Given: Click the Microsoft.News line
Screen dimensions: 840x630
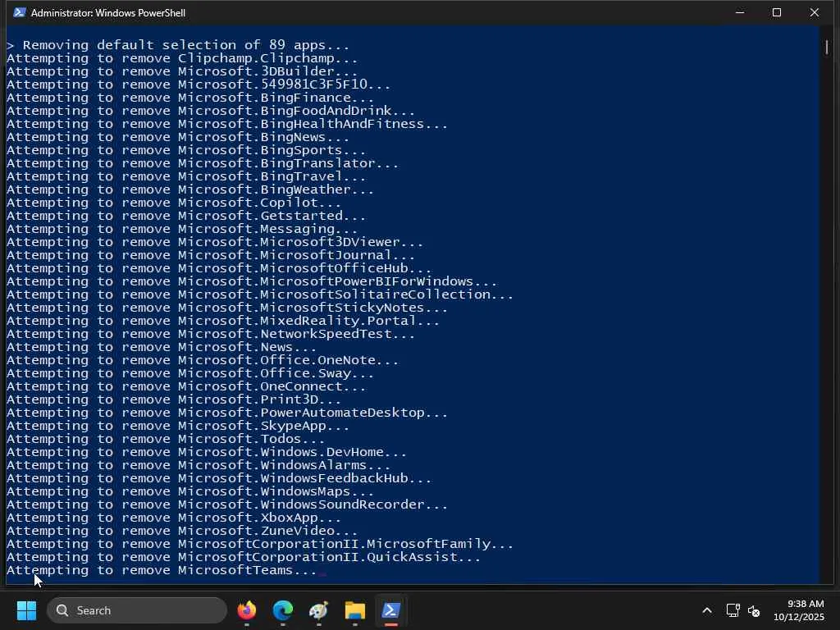Looking at the screenshot, I should pyautogui.click(x=162, y=347).
